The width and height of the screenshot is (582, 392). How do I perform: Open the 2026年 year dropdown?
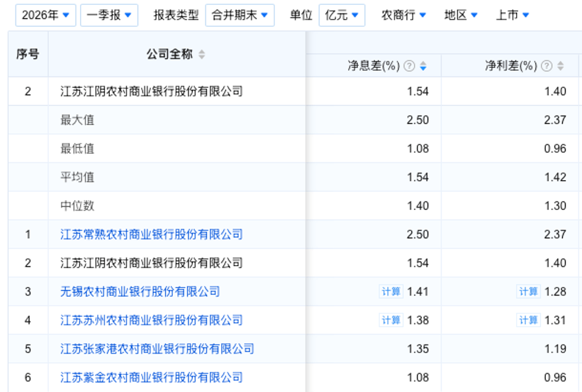click(46, 15)
